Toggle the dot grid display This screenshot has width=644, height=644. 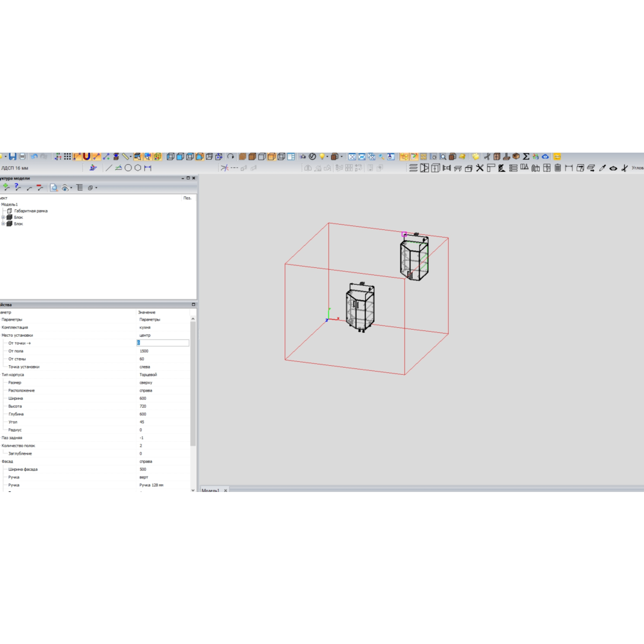[67, 156]
